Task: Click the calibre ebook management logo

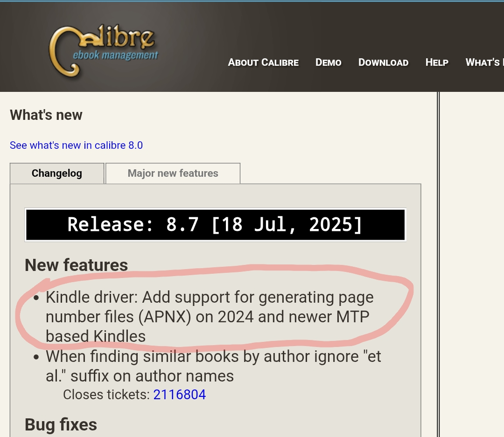Action: (104, 51)
